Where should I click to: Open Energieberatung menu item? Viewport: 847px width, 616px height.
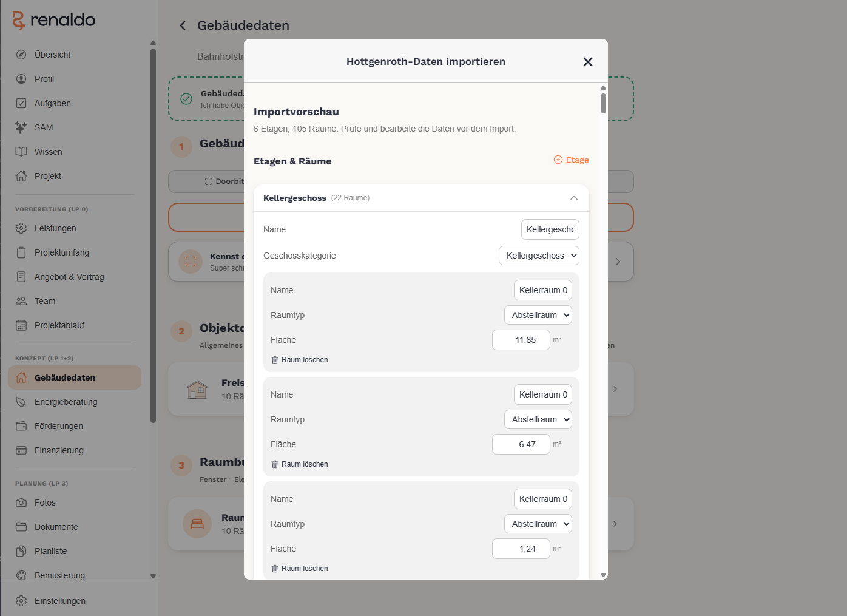[x=75, y=402]
